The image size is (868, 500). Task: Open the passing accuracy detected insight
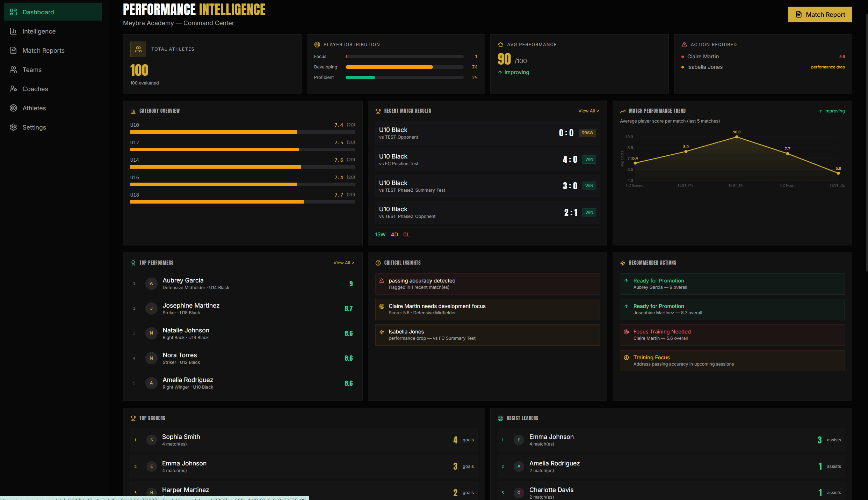(487, 284)
